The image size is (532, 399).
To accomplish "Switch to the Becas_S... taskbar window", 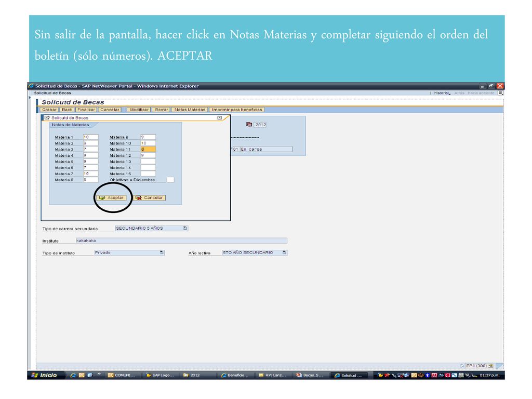I will (x=310, y=375).
